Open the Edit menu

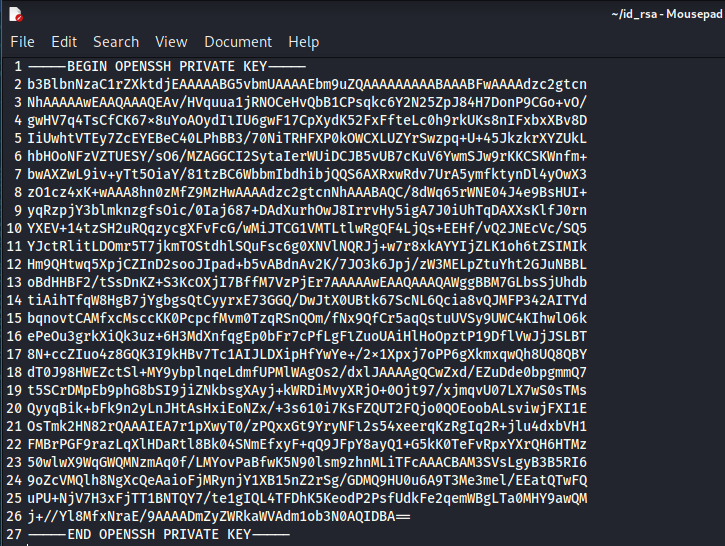tap(64, 42)
